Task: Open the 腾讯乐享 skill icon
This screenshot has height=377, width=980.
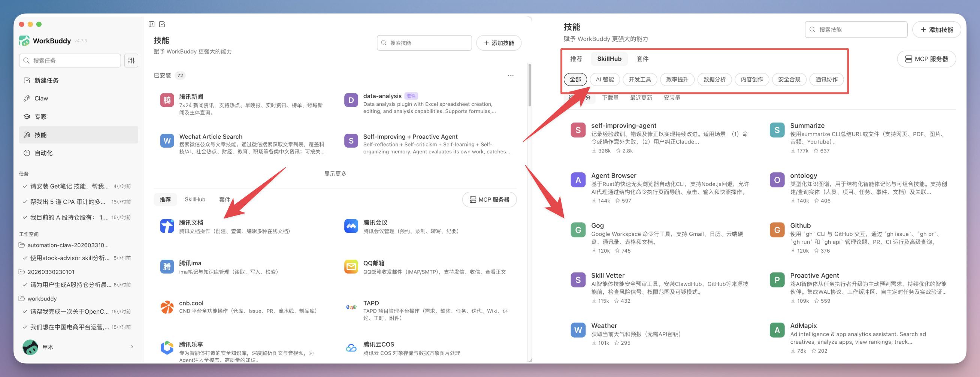Action: (x=167, y=348)
